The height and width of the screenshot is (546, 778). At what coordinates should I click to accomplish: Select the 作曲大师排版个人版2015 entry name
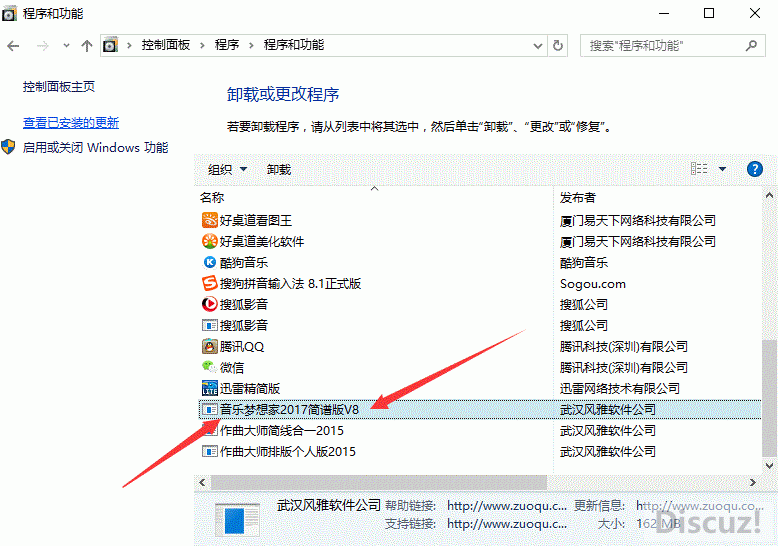click(287, 451)
